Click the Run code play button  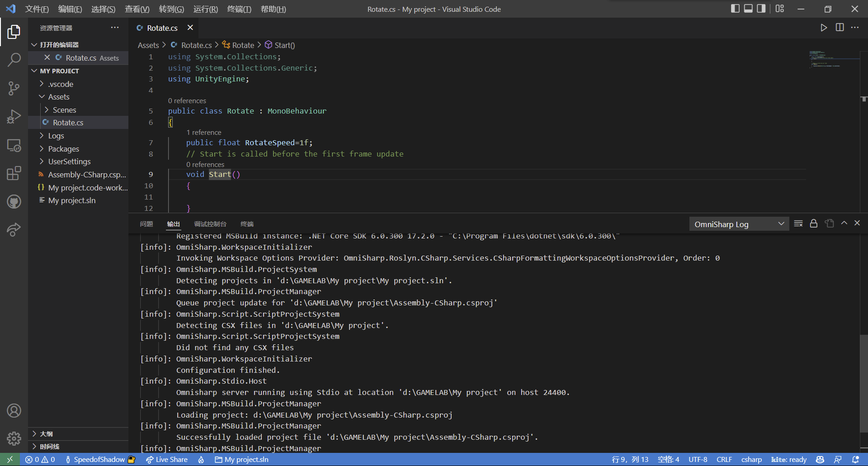(824, 28)
